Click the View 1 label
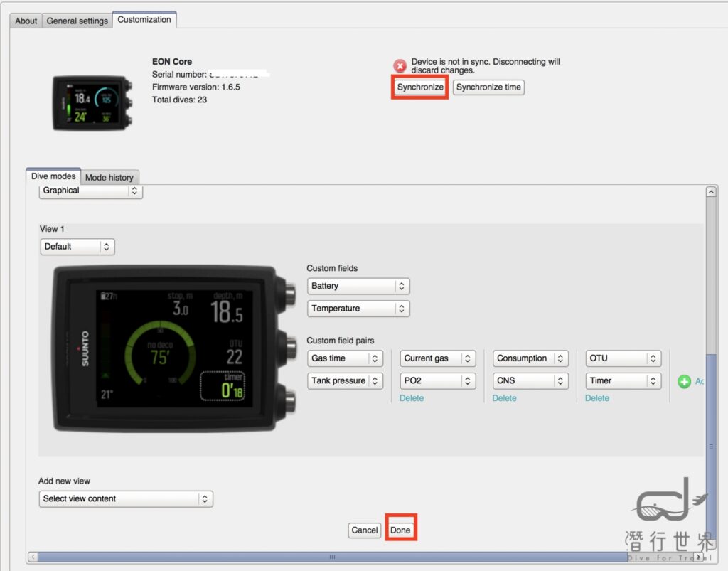The image size is (728, 571). coord(52,229)
